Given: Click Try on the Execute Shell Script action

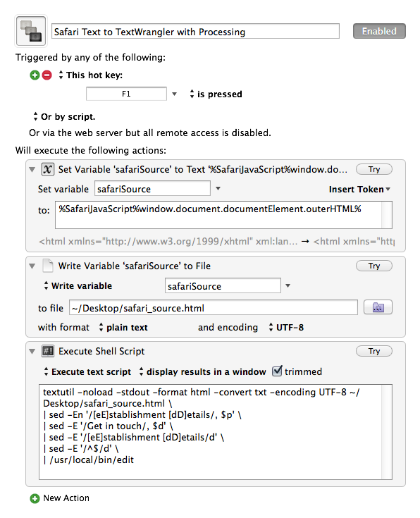Looking at the screenshot, I should coord(373,351).
